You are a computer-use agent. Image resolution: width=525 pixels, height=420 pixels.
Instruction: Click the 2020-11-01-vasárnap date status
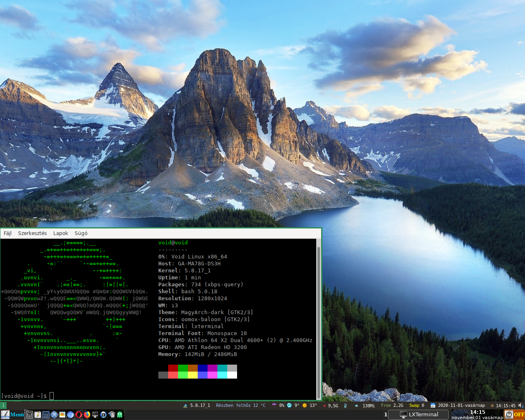[461, 406]
